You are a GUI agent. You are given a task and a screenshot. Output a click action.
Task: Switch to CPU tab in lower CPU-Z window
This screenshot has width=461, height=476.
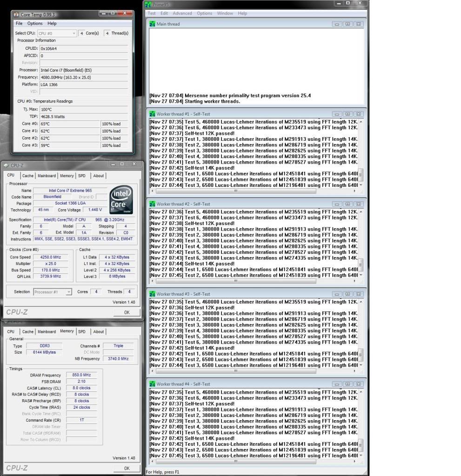click(11, 332)
